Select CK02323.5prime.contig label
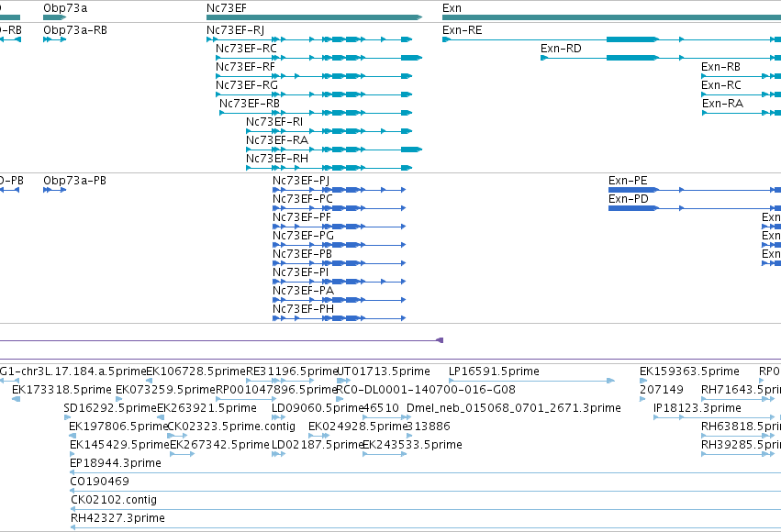781x532 pixels. click(x=231, y=427)
